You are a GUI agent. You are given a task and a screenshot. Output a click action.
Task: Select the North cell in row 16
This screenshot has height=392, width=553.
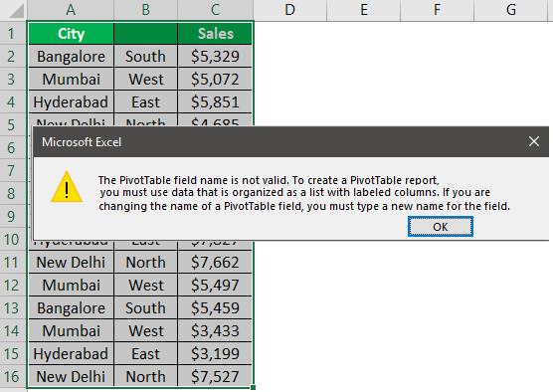coord(145,376)
